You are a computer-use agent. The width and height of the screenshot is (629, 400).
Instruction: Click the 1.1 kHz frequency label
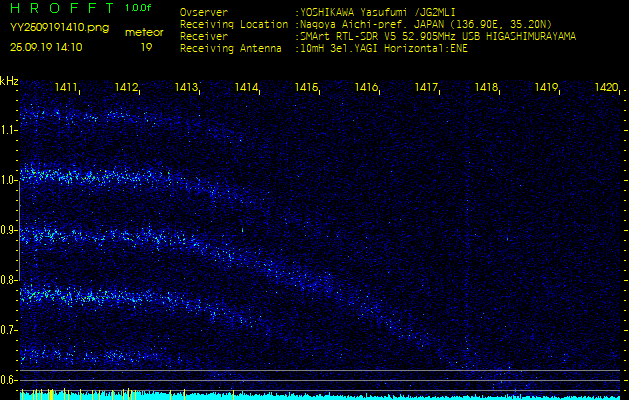click(10, 130)
